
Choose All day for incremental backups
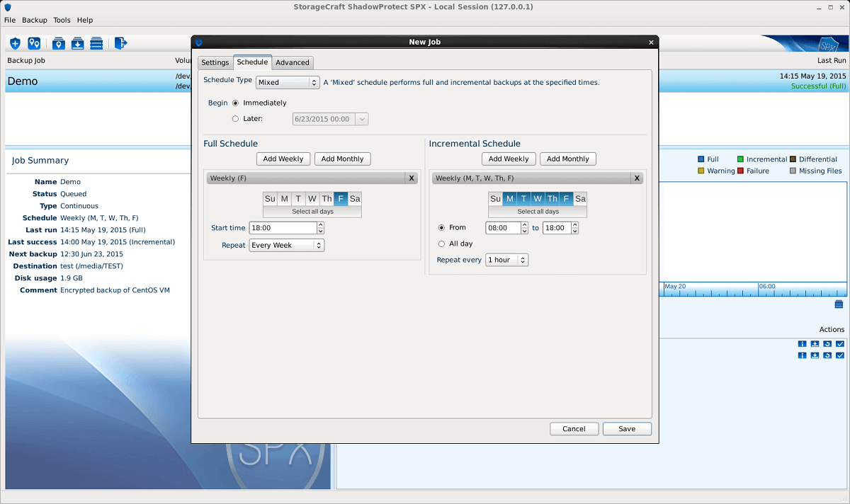pyautogui.click(x=442, y=244)
